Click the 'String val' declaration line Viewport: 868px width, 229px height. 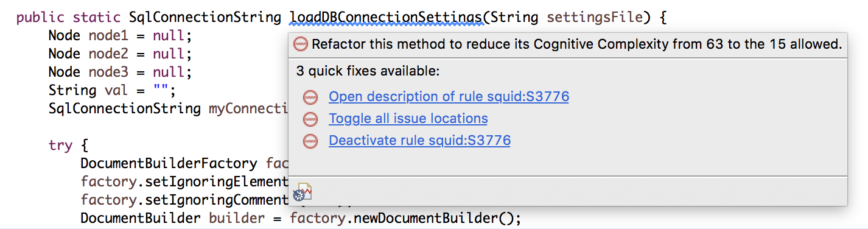click(x=112, y=90)
